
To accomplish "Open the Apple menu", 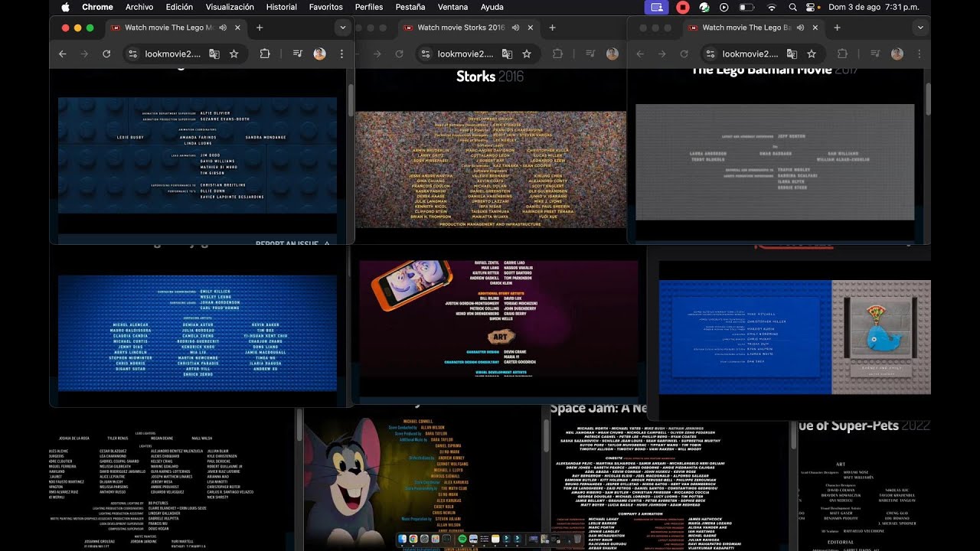I will tap(65, 7).
